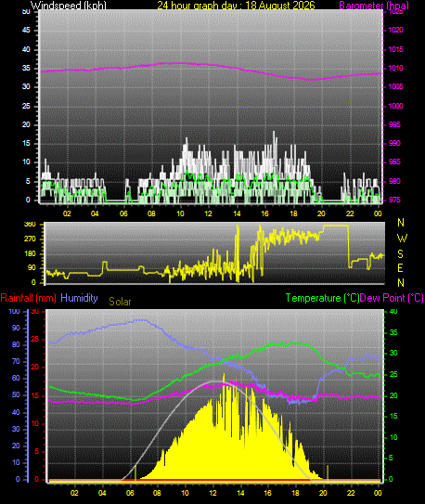Click the barometer axis value 1020
Screen dimensions: 425x504
(x=395, y=31)
